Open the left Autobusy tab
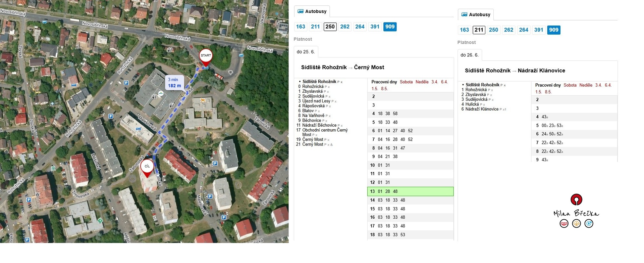 coord(312,11)
